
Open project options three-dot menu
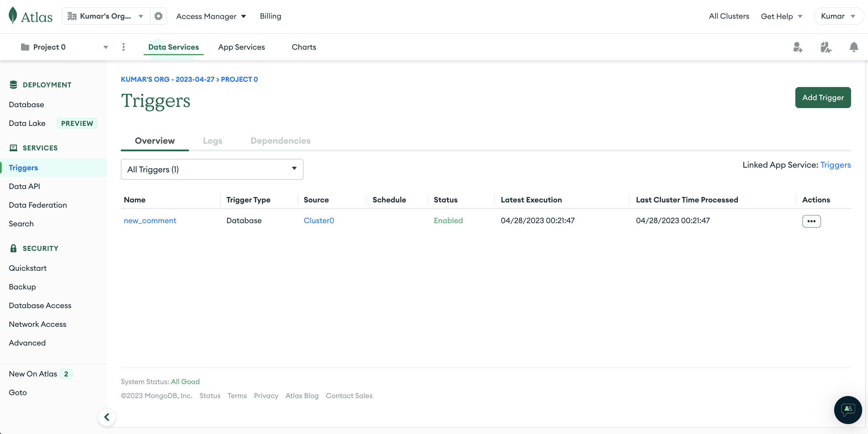(x=124, y=47)
